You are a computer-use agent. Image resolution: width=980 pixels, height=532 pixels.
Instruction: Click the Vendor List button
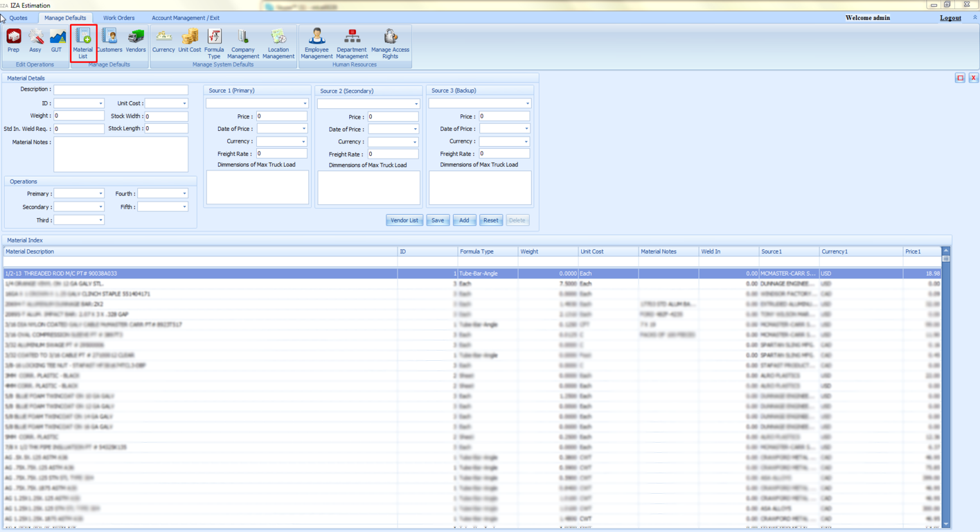point(404,220)
